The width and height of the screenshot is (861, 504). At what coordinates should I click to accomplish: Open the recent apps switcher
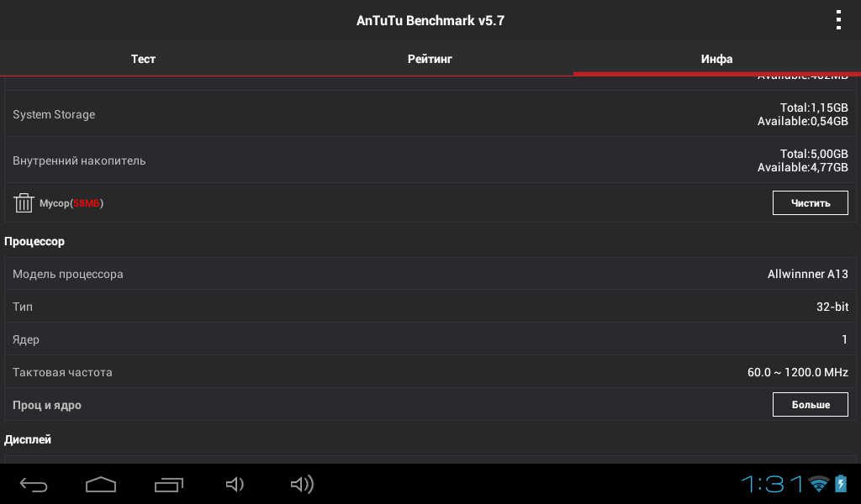tap(168, 484)
